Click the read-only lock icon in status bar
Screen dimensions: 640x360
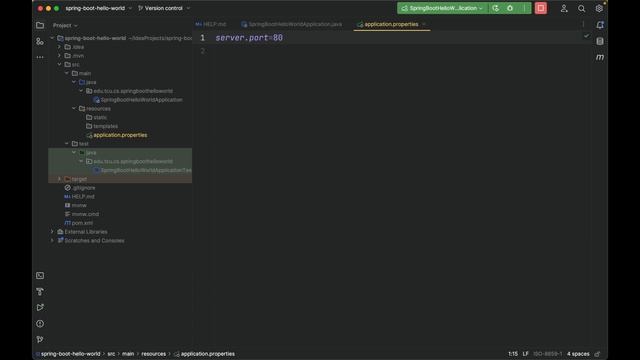pos(598,354)
